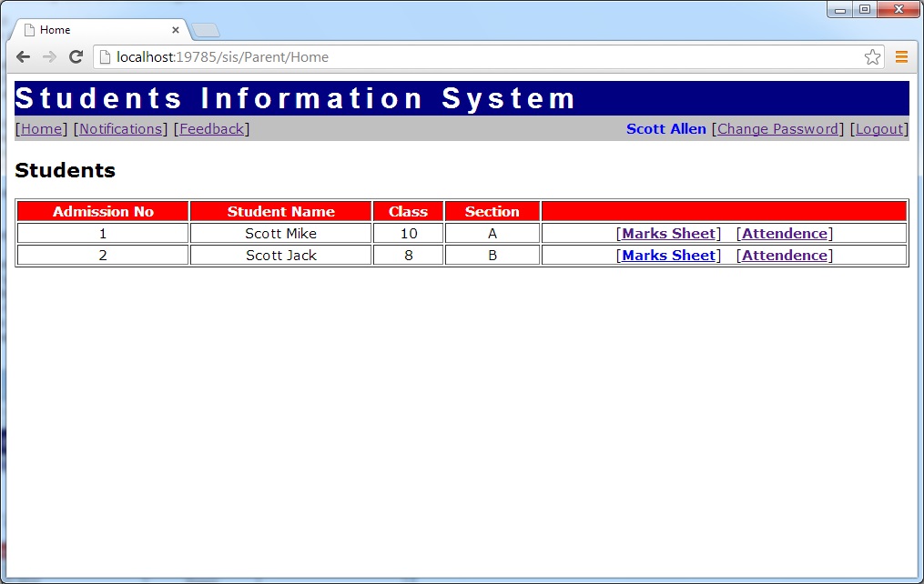Click admission number 2 cell
The width and height of the screenshot is (924, 584).
(103, 256)
